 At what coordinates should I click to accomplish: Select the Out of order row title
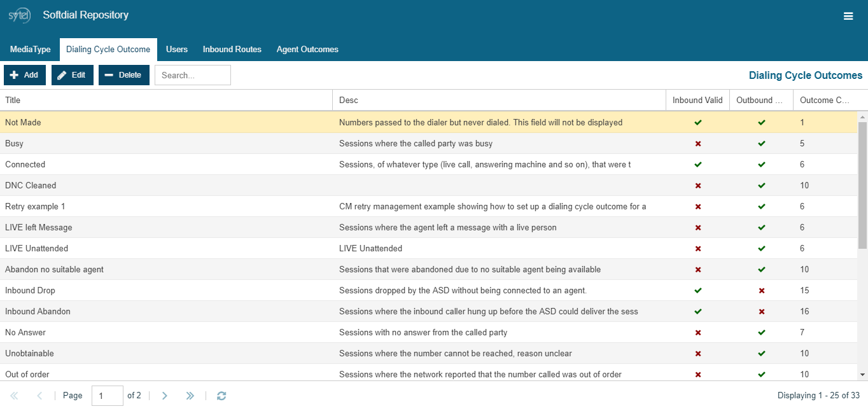pos(27,375)
